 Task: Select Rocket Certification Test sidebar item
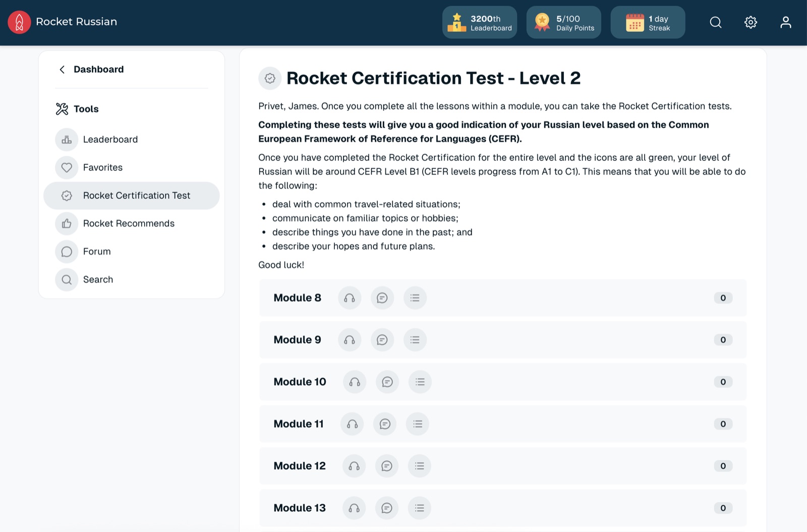pyautogui.click(x=131, y=196)
